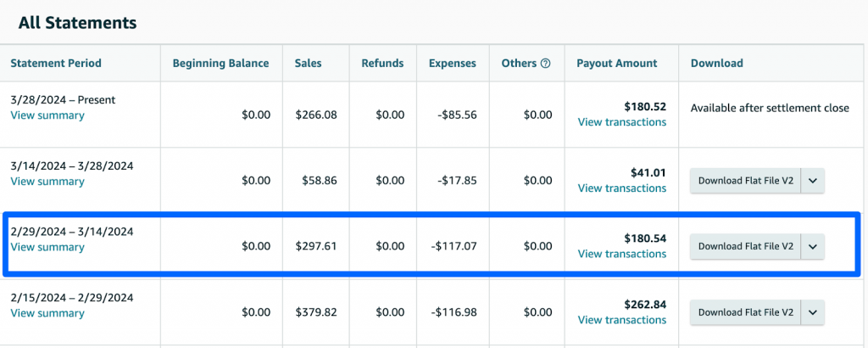
Task: View transactions for the $41.01 payout
Action: coord(621,188)
